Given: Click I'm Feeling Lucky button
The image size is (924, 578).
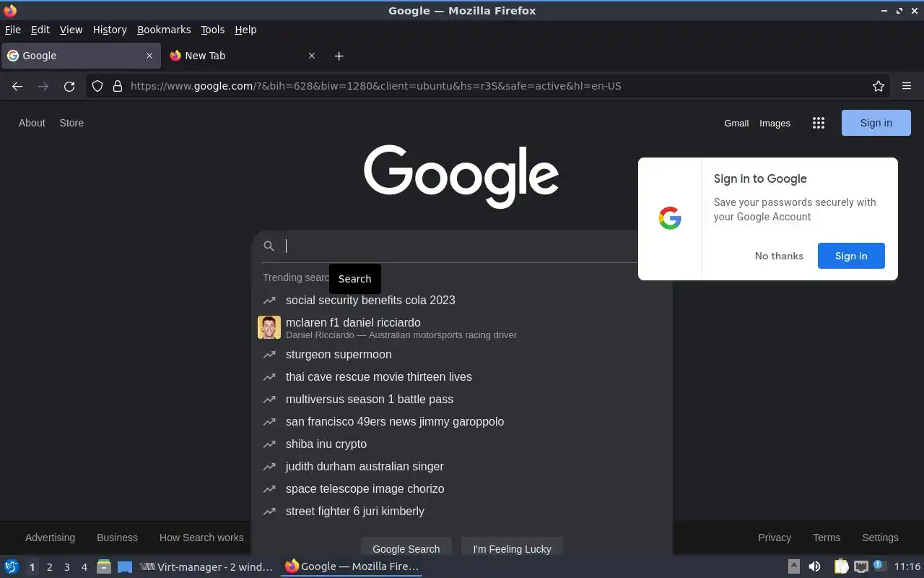Looking at the screenshot, I should tap(512, 548).
